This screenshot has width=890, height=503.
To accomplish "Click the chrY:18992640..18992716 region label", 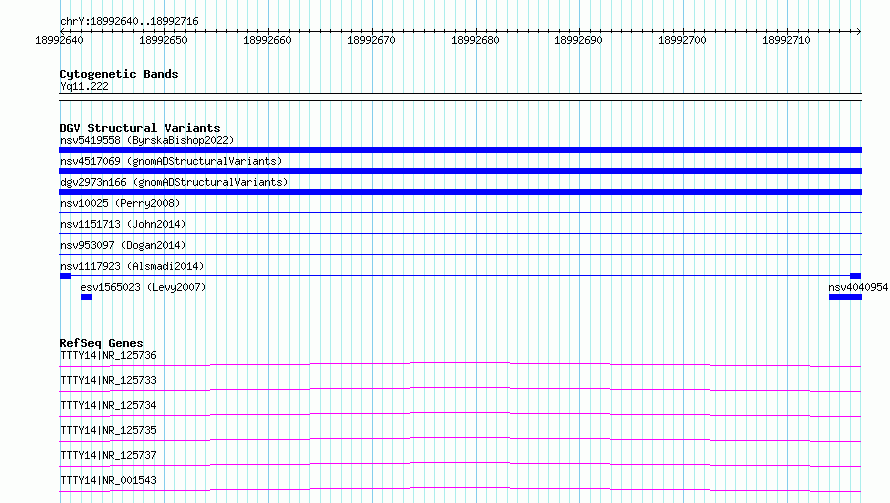I will (x=129, y=22).
